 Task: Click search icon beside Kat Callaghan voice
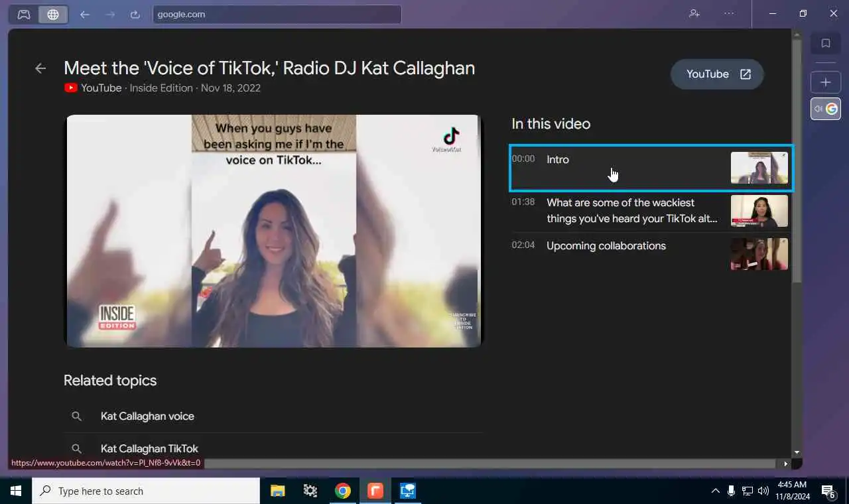pos(77,416)
